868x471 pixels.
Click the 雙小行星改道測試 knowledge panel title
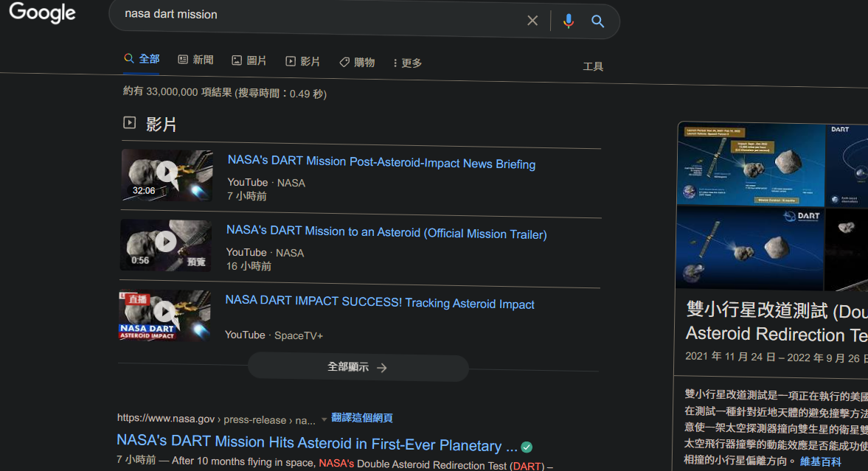[777, 322]
